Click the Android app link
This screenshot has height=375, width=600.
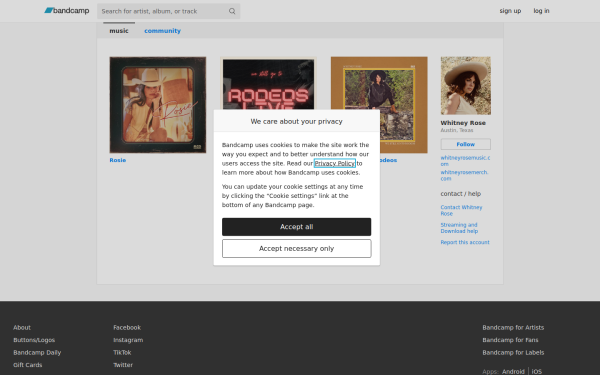click(513, 372)
